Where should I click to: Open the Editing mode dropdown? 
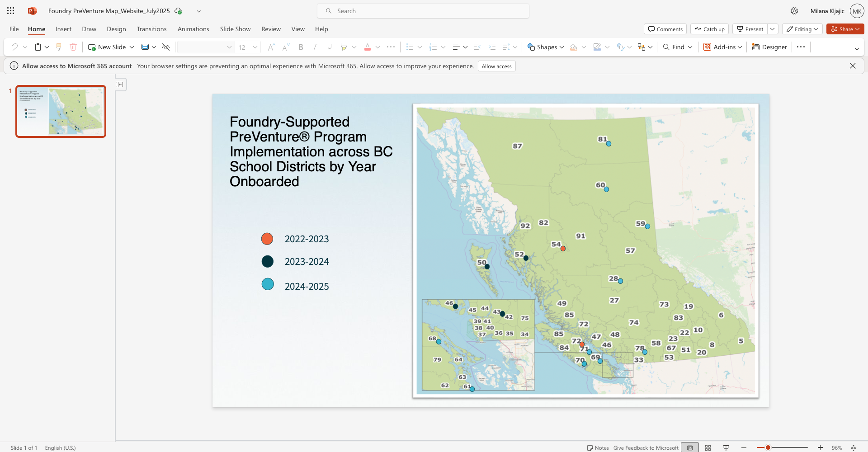click(x=802, y=29)
